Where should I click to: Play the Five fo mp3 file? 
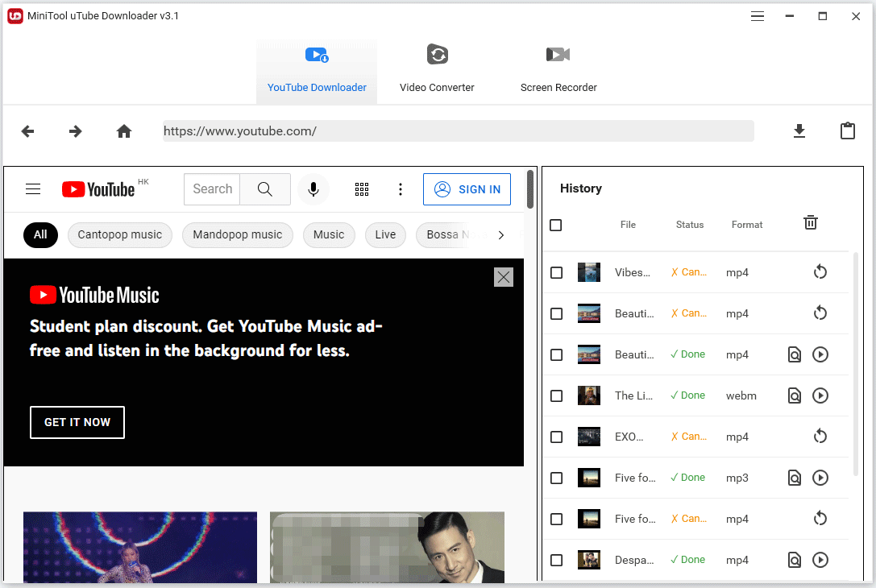(820, 478)
